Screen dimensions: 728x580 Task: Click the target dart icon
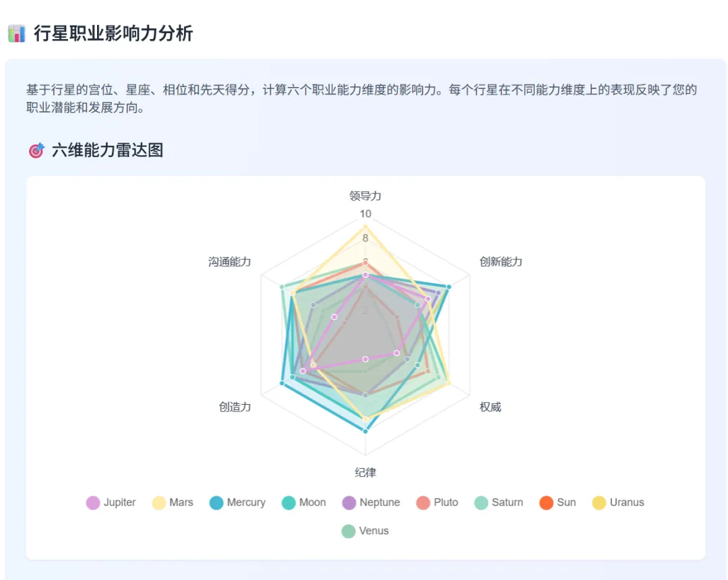[36, 150]
